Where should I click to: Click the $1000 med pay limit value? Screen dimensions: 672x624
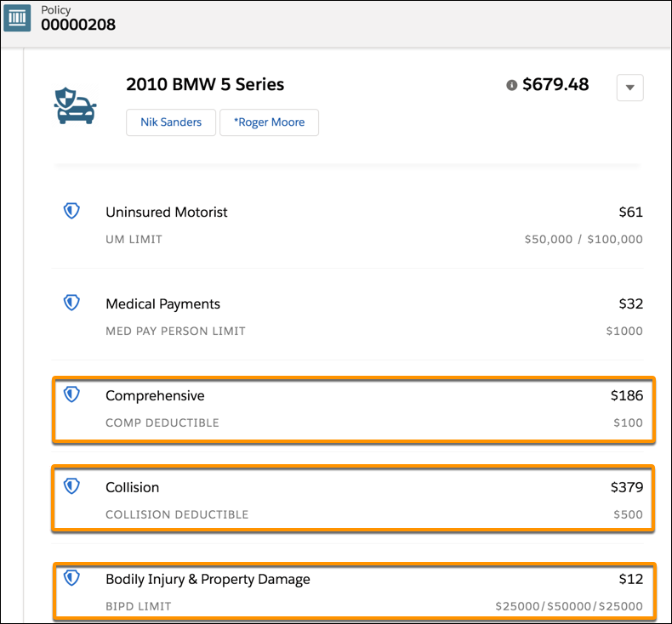(x=624, y=331)
